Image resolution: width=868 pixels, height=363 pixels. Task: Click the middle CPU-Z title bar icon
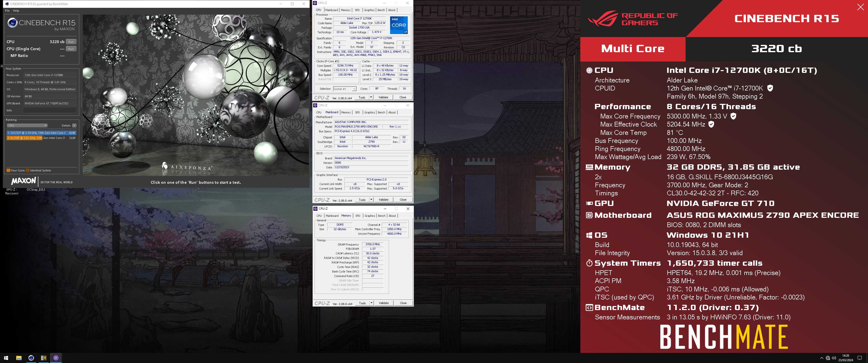315,105
